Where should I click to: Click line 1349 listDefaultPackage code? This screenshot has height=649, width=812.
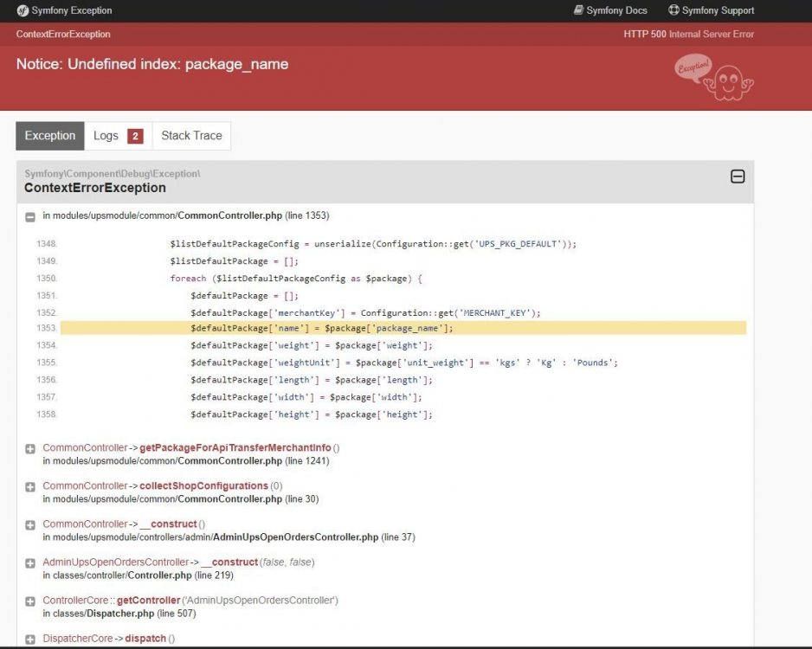(x=234, y=261)
